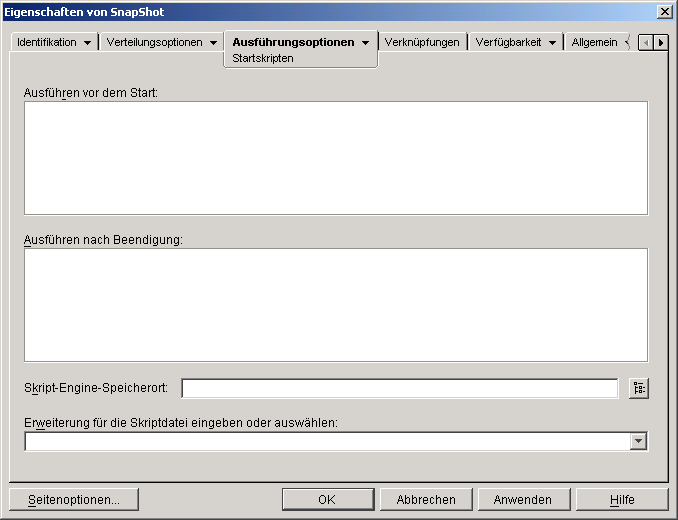Image resolution: width=678 pixels, height=520 pixels.
Task: Apply changes with Anwenden
Action: (x=524, y=500)
